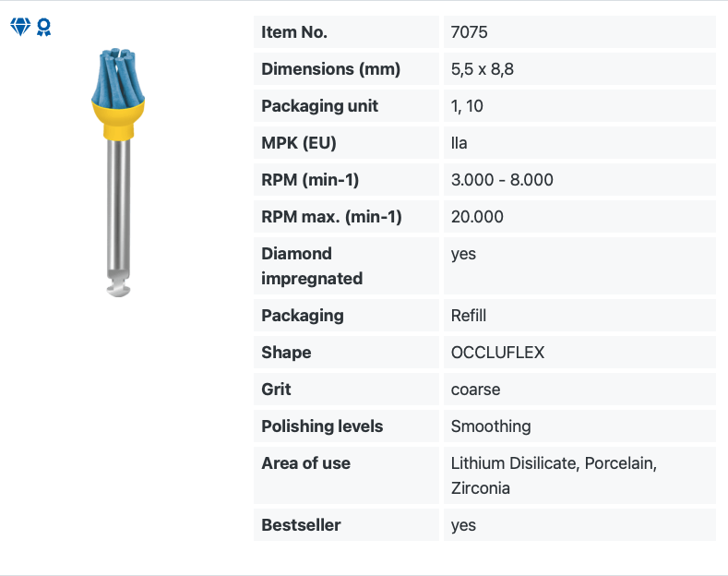Click the Item No. label cell
This screenshot has height=576, width=728.
(346, 32)
